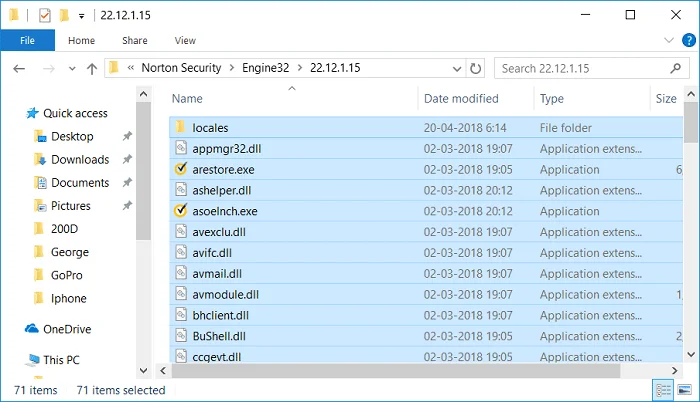
Task: Select the avmail.dll file
Action: [x=426, y=274]
